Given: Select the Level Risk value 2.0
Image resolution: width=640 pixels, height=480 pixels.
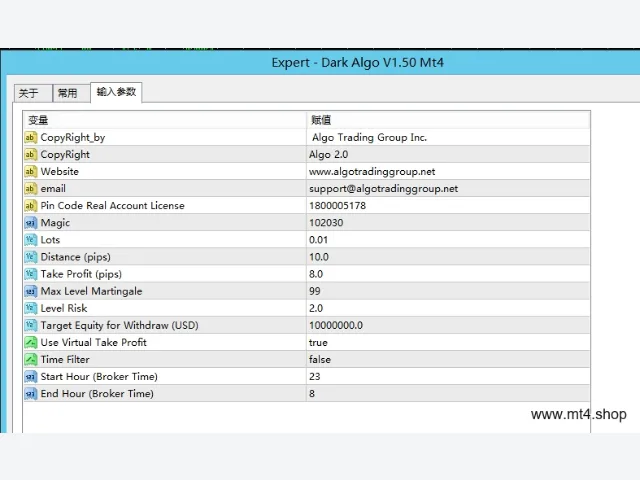Looking at the screenshot, I should pyautogui.click(x=448, y=308).
